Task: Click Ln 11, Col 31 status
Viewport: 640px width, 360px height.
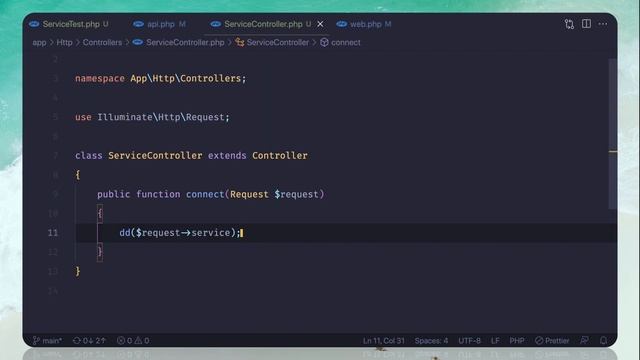Action: point(384,340)
